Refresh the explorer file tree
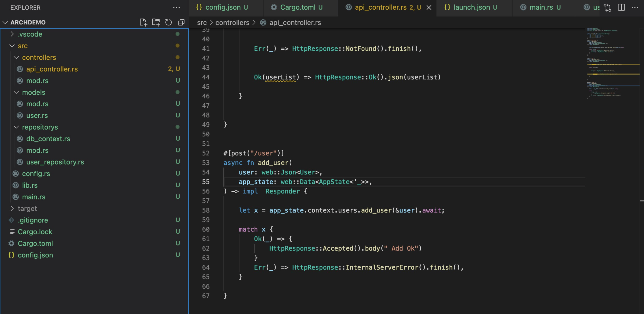This screenshot has height=314, width=644. (x=168, y=23)
